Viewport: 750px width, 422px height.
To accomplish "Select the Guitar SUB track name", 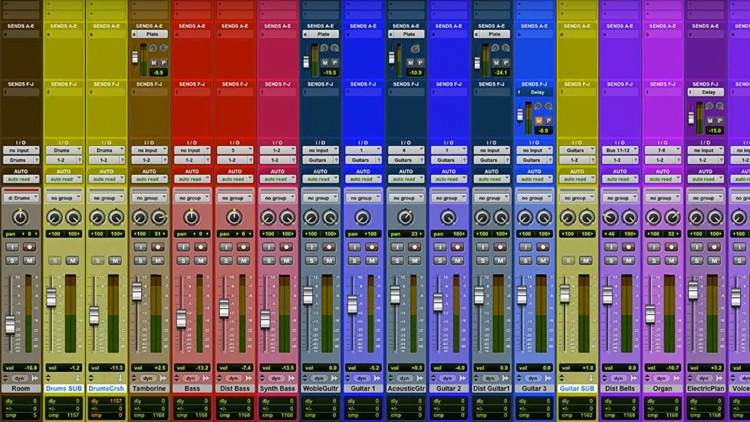I will click(x=577, y=389).
